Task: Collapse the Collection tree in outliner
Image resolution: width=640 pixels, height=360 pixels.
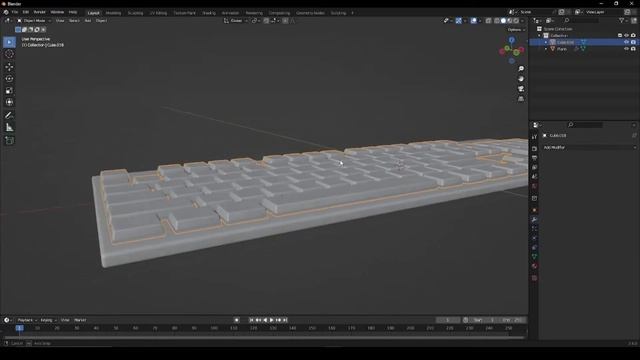Action: click(x=539, y=36)
